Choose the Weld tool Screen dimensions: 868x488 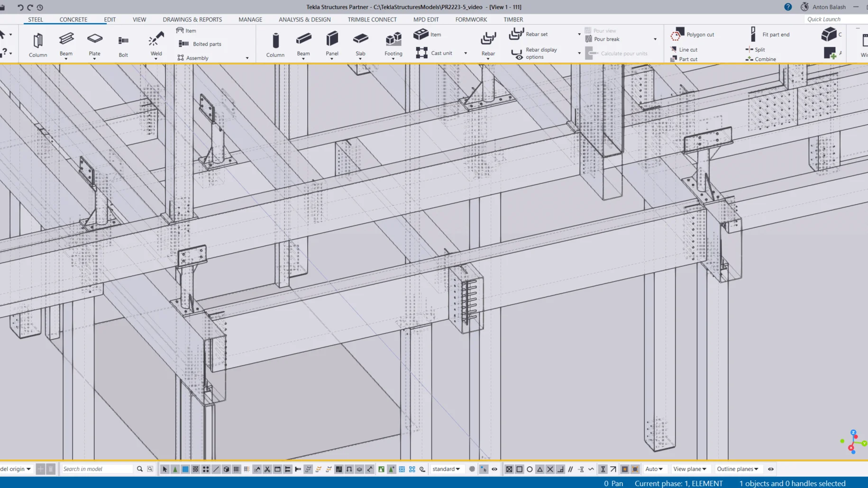coord(156,44)
